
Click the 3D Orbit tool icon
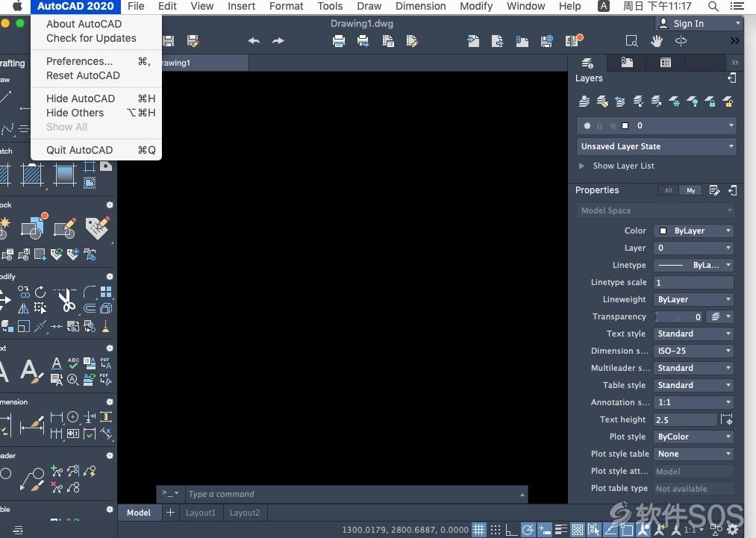(x=681, y=41)
